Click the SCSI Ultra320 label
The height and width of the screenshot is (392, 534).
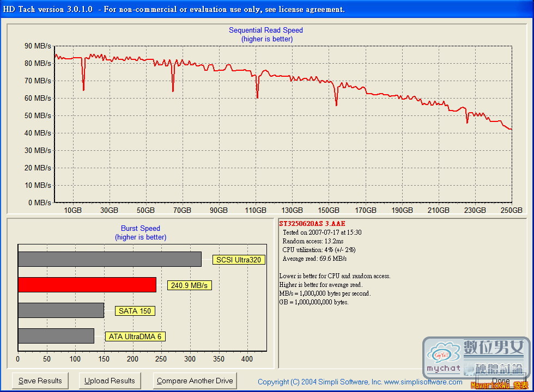[239, 260]
